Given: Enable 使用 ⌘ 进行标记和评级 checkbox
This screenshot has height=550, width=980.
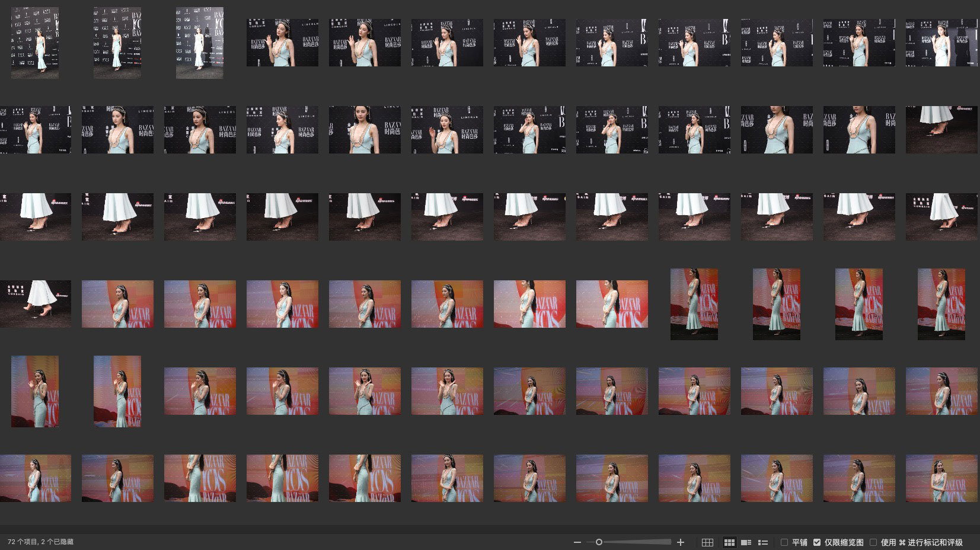Looking at the screenshot, I should [873, 542].
